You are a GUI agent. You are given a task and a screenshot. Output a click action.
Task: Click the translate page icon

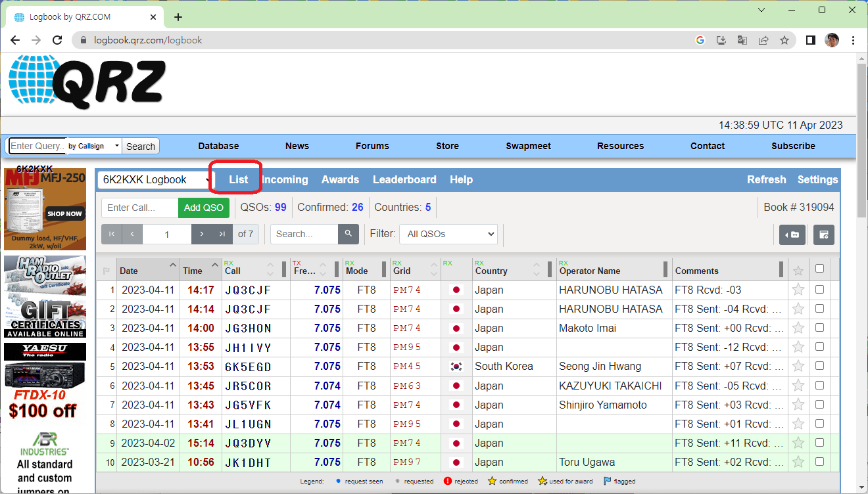[742, 40]
